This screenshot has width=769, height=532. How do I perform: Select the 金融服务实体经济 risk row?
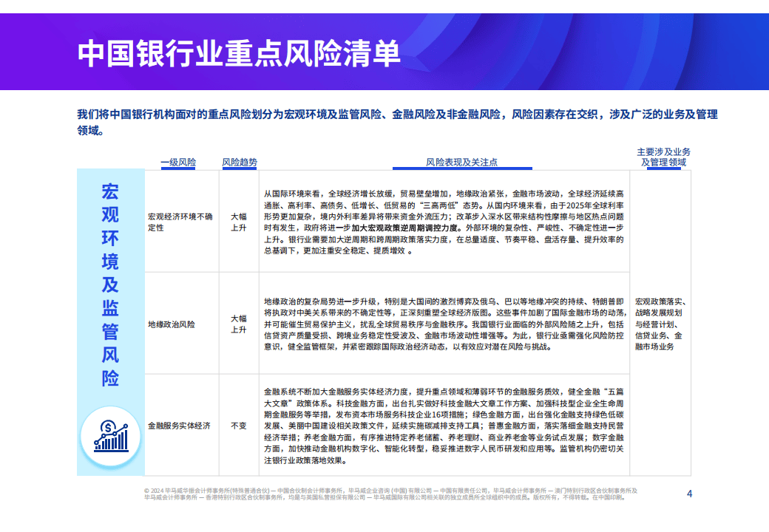[x=179, y=425]
